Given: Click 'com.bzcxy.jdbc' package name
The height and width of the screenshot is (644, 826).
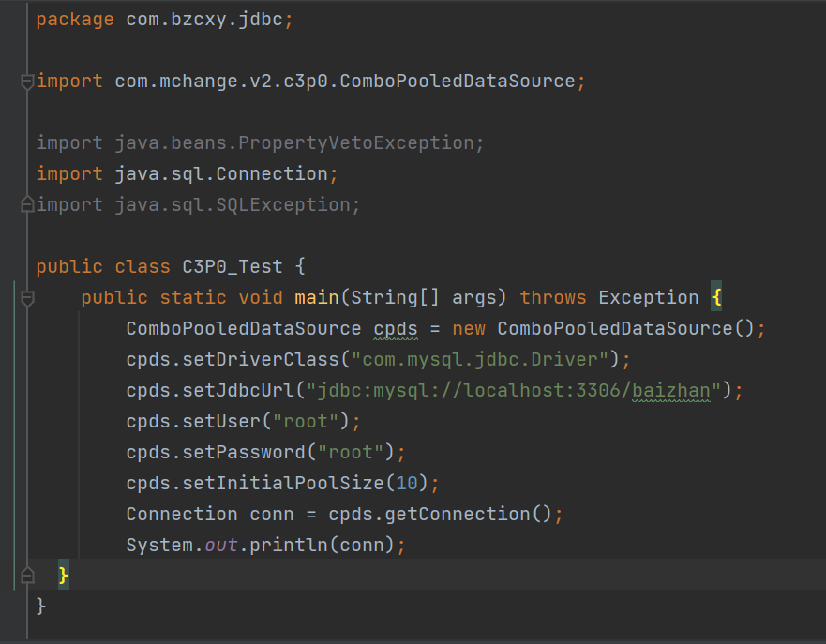Looking at the screenshot, I should pos(204,20).
